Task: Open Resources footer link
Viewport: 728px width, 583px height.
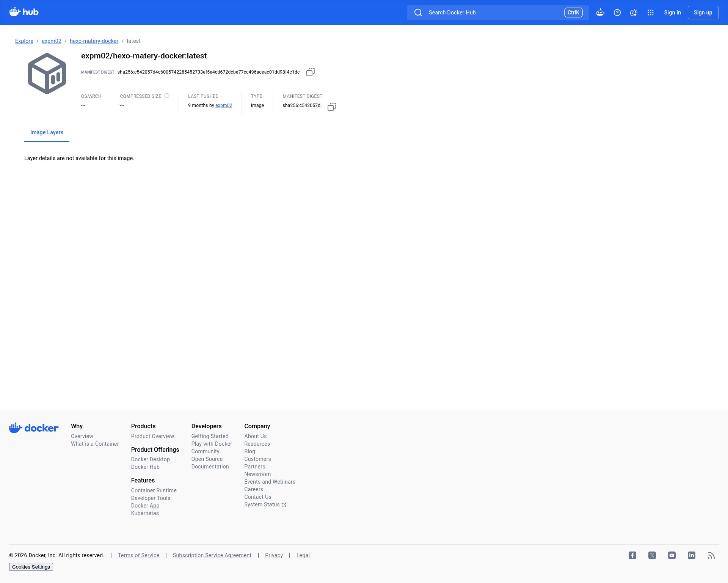Action: [x=257, y=444]
